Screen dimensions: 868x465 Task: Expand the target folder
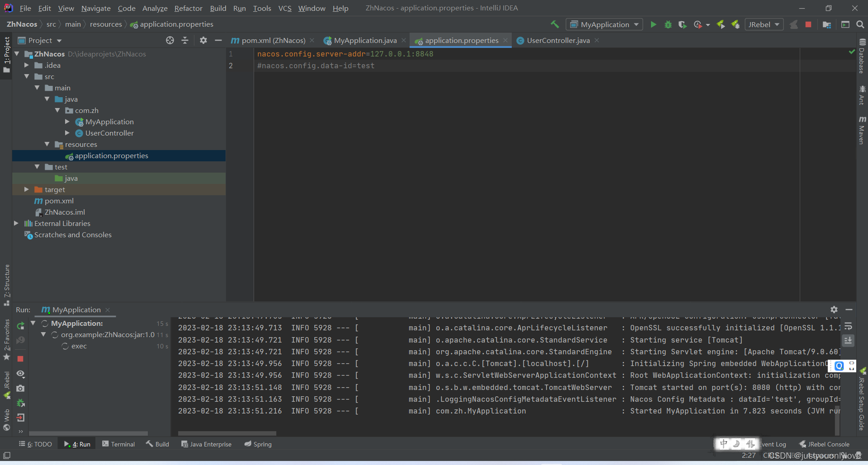pos(27,189)
